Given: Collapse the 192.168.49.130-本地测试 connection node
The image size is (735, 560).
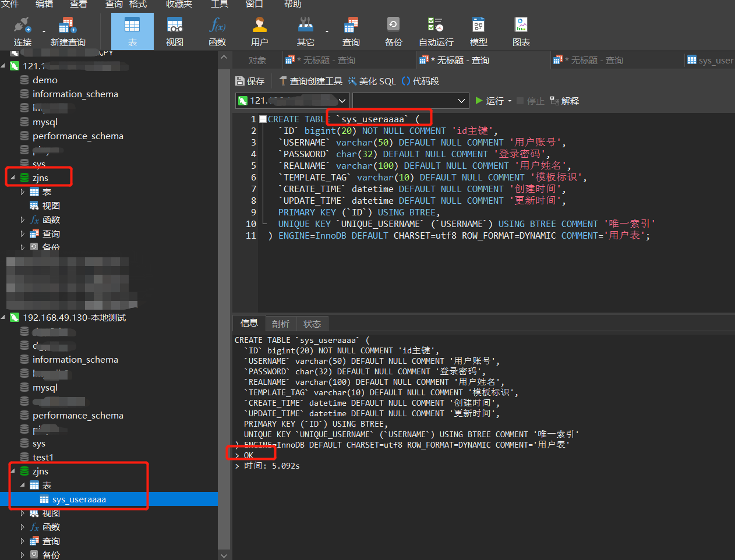Looking at the screenshot, I should tap(3, 317).
